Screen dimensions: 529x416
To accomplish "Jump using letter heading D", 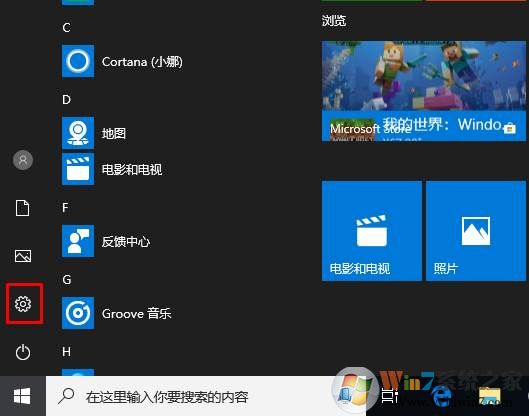I will [66, 100].
